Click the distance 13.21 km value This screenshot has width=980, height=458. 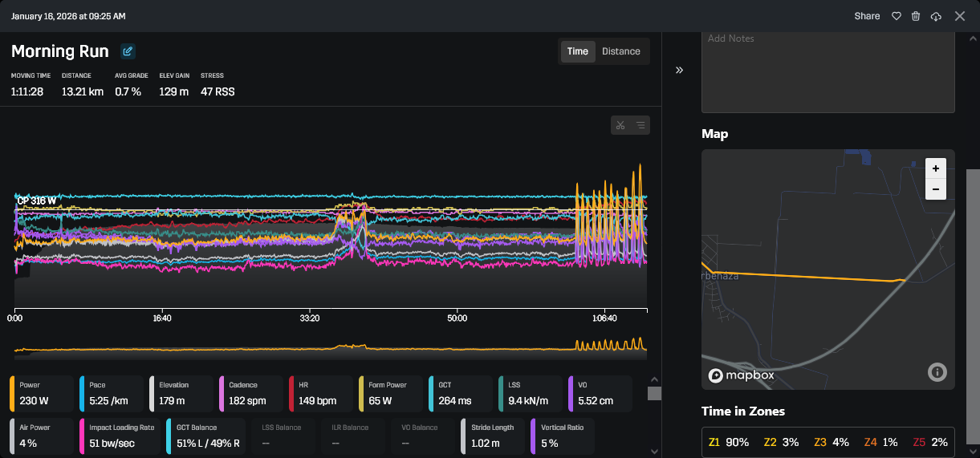[83, 92]
